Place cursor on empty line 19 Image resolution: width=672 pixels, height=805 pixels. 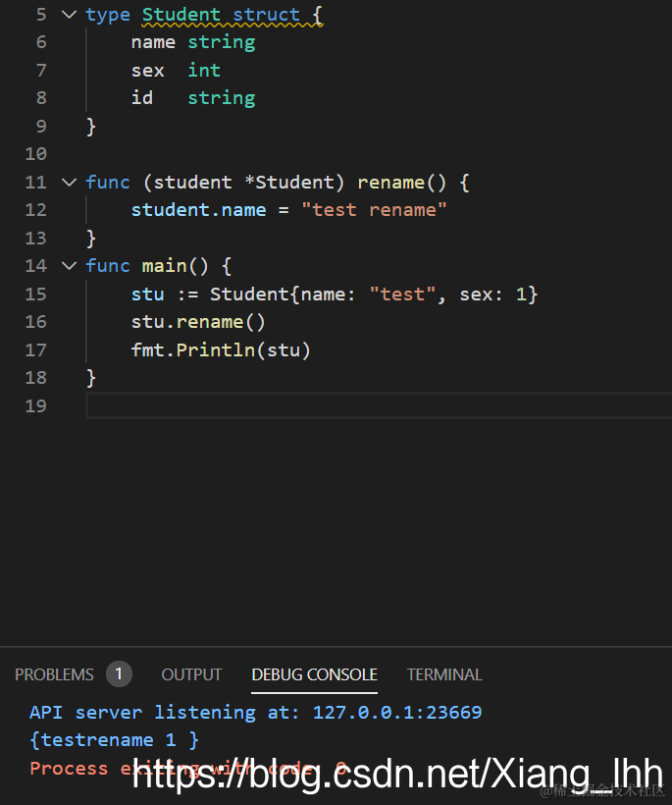pyautogui.click(x=379, y=406)
